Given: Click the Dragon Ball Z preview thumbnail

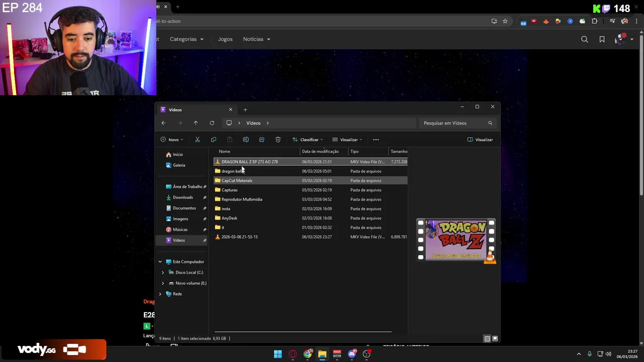Looking at the screenshot, I should click(456, 240).
